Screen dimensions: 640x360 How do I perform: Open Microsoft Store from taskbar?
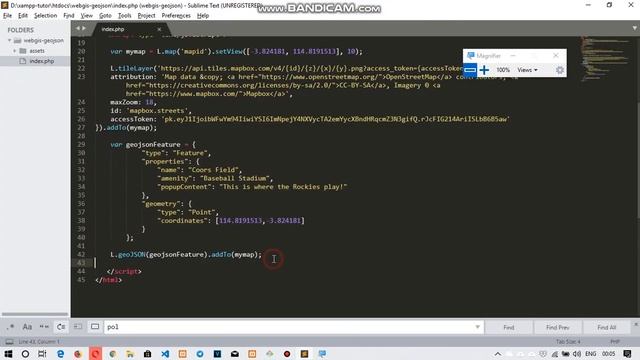tap(147, 353)
